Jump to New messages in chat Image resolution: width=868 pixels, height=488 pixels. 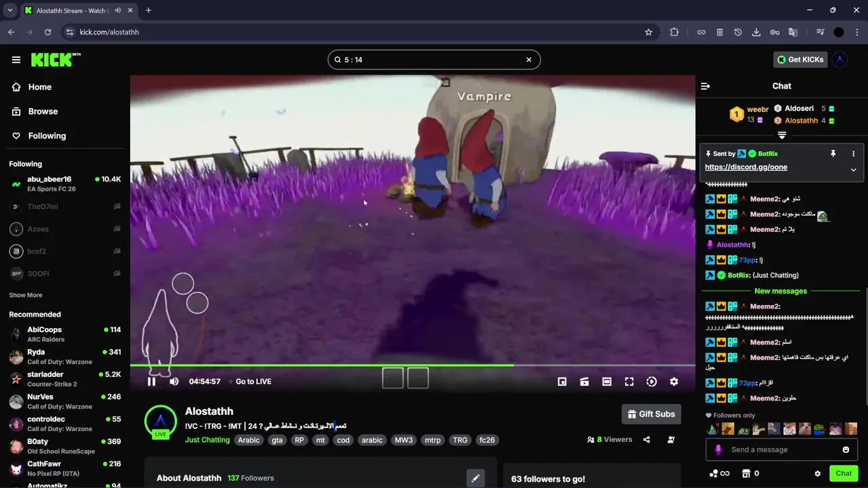pos(781,291)
